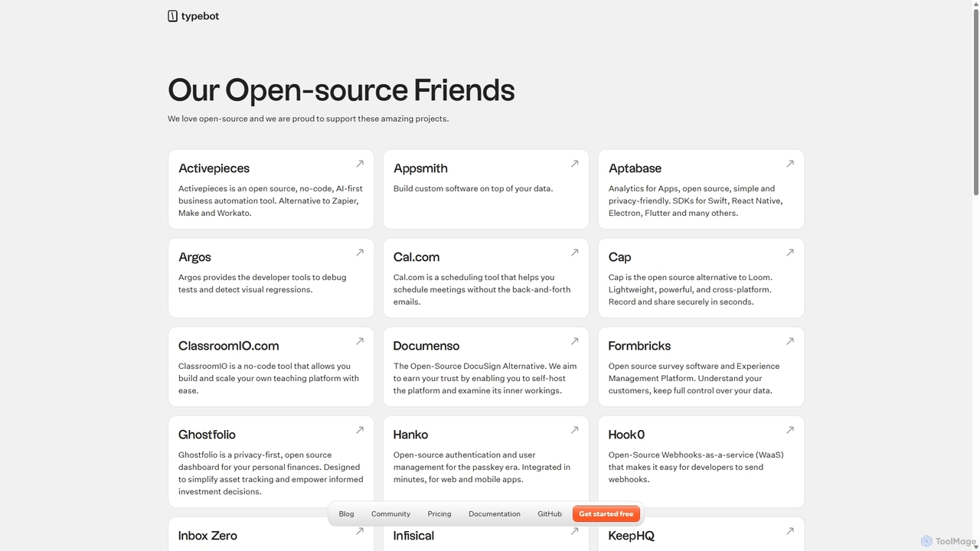Open the Hanko external link arrow
980x551 pixels.
point(575,430)
